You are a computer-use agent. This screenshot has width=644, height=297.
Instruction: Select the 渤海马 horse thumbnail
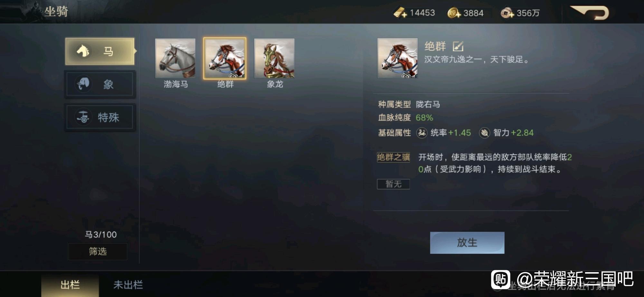[175, 58]
